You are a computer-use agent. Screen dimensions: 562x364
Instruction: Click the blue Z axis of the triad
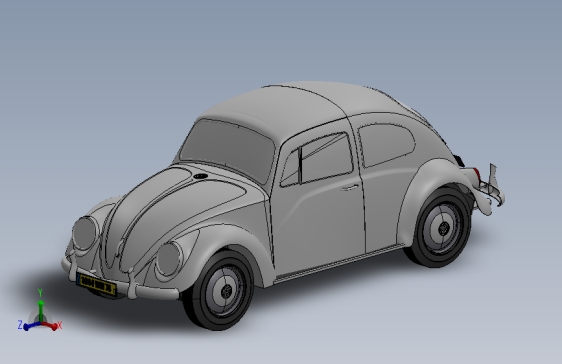[28, 326]
